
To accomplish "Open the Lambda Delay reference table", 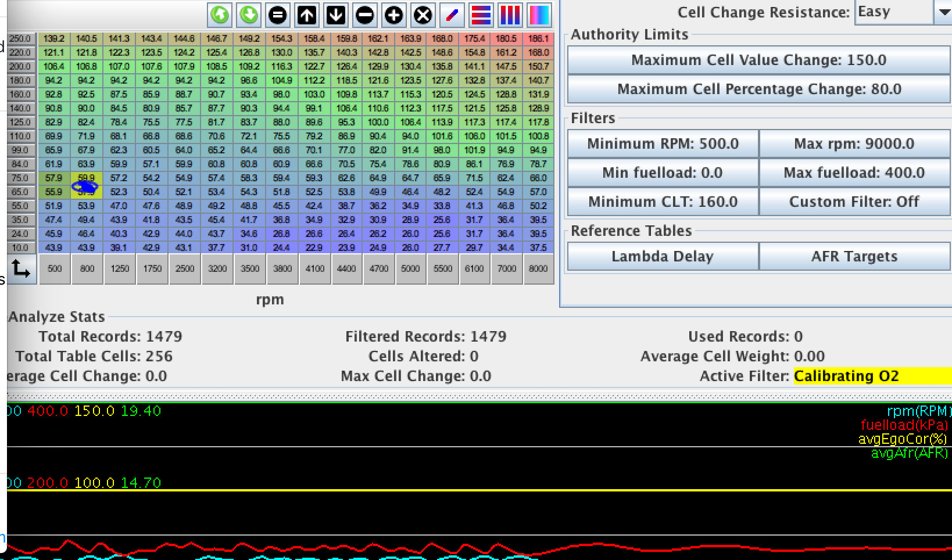I will pyautogui.click(x=663, y=256).
